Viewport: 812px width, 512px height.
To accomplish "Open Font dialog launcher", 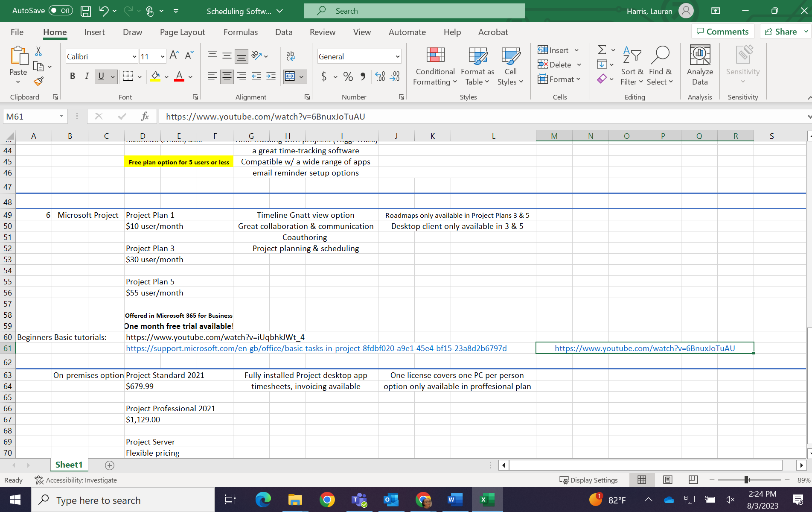I will click(x=195, y=97).
